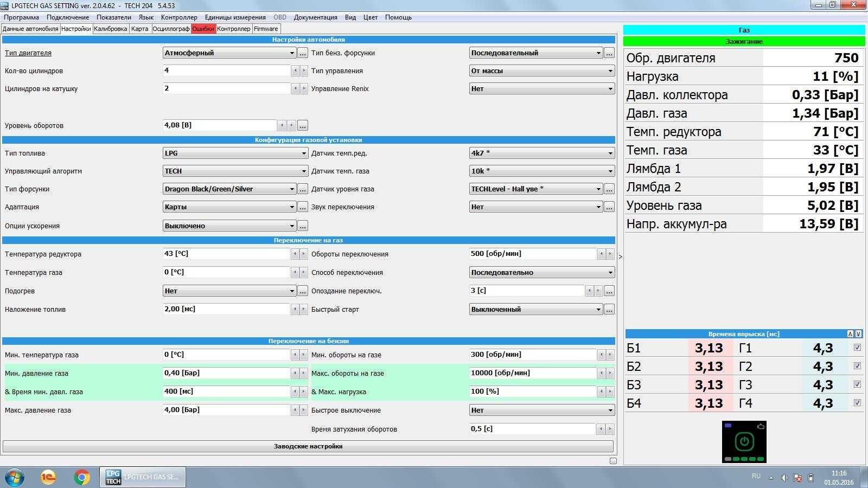
Task: Click the Тип двигателя label link
Action: pyautogui.click(x=28, y=53)
